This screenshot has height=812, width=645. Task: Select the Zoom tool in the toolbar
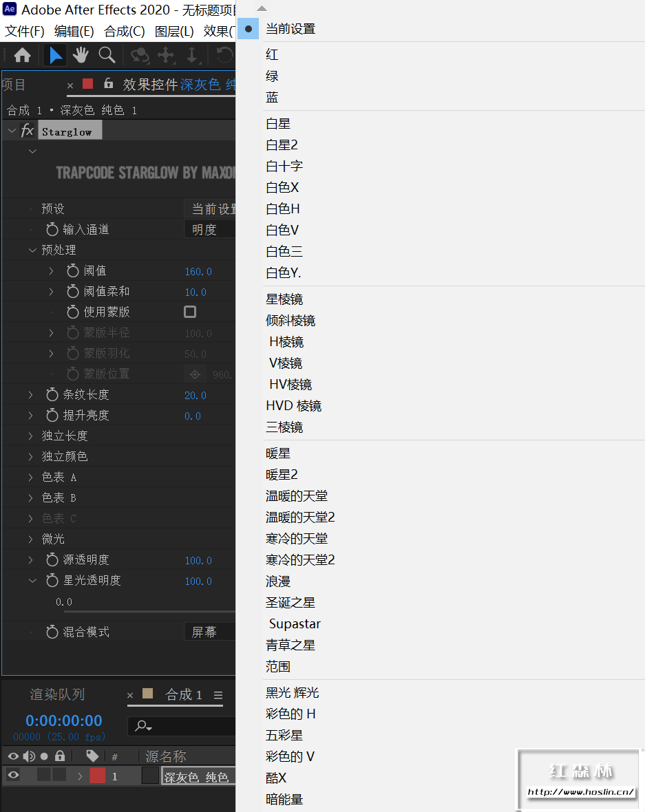tap(107, 55)
